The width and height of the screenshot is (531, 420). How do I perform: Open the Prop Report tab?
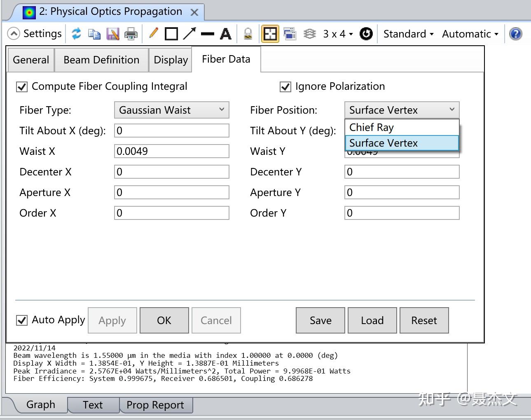(x=155, y=405)
